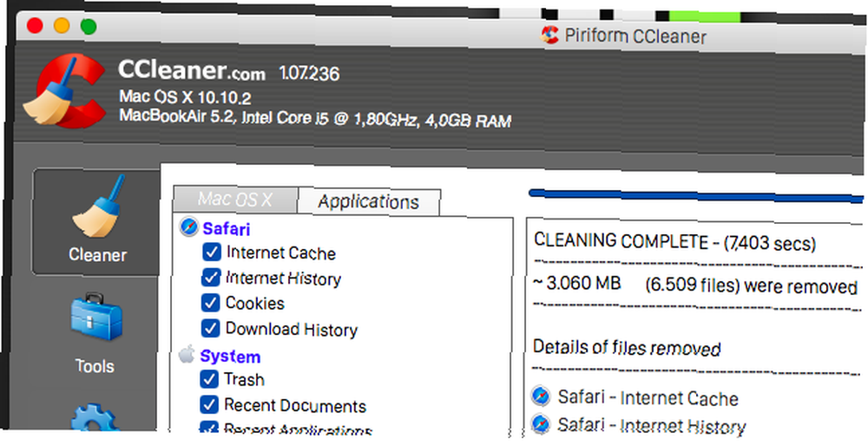
Task: Select the System category heading
Action: pos(230,356)
